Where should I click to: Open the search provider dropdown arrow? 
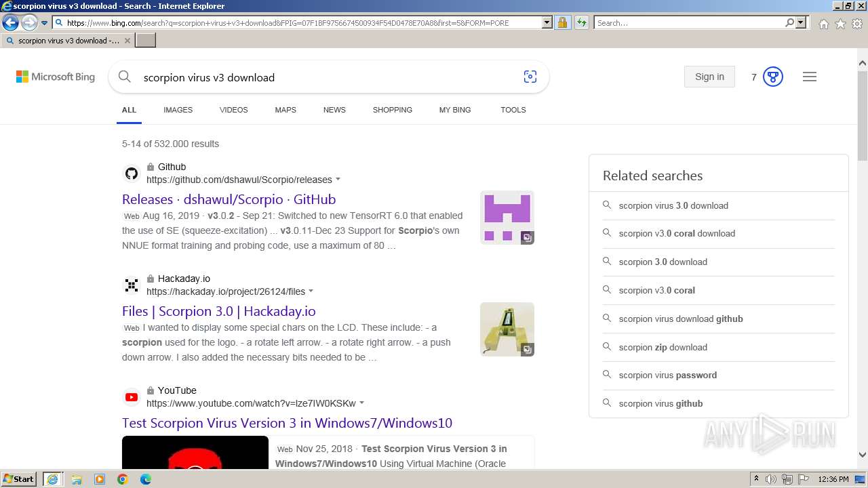pyautogui.click(x=801, y=22)
